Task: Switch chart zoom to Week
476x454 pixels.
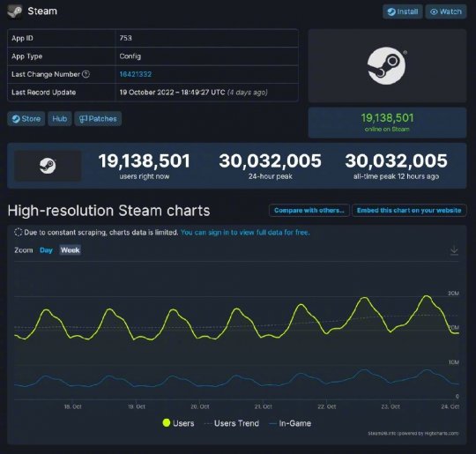Action: (71, 250)
